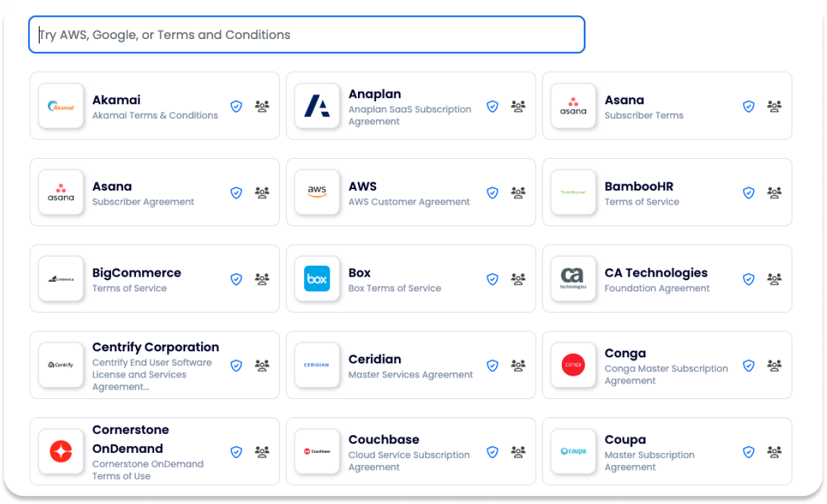This screenshot has width=827, height=504.
Task: Click Centrify Corporation shield checkmark icon
Action: pos(236,365)
